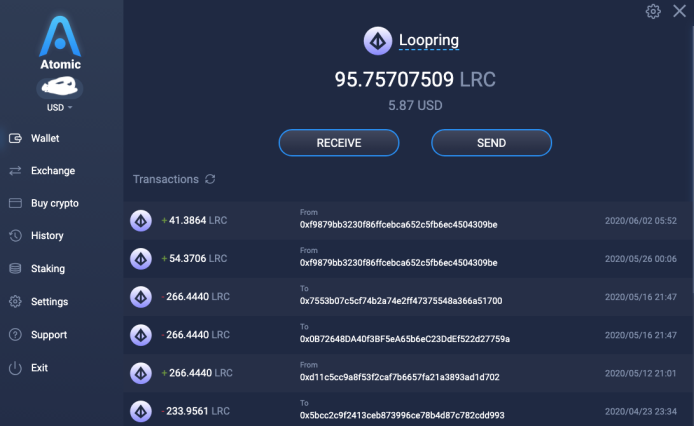The image size is (694, 426).
Task: Click the top-right gear settings icon
Action: tap(653, 11)
